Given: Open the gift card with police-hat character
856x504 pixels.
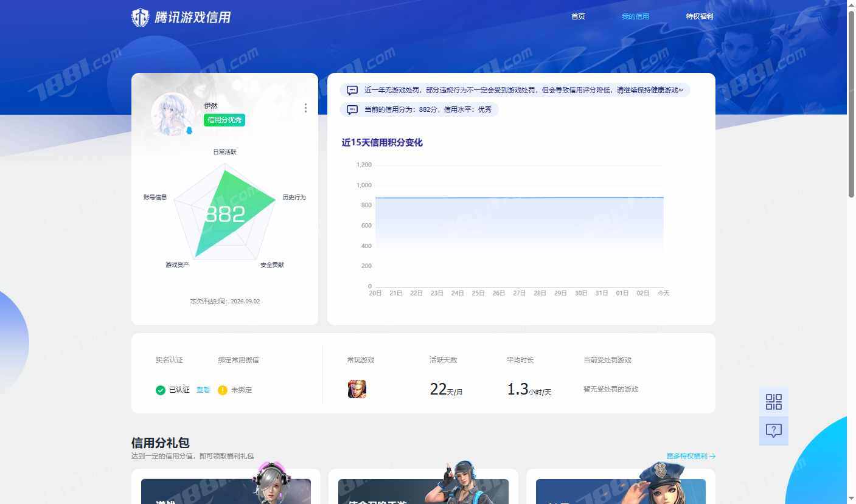Looking at the screenshot, I should pos(621,486).
